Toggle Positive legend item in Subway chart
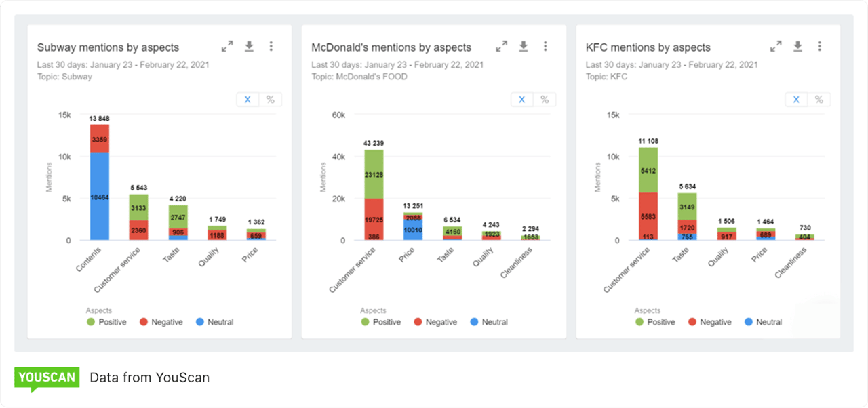868x408 pixels. (x=106, y=322)
